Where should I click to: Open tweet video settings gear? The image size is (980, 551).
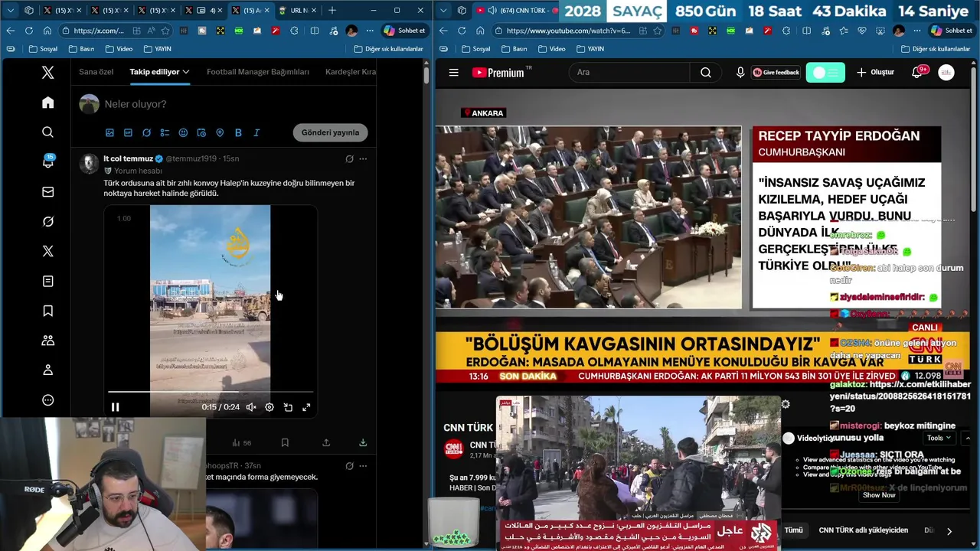pos(269,407)
